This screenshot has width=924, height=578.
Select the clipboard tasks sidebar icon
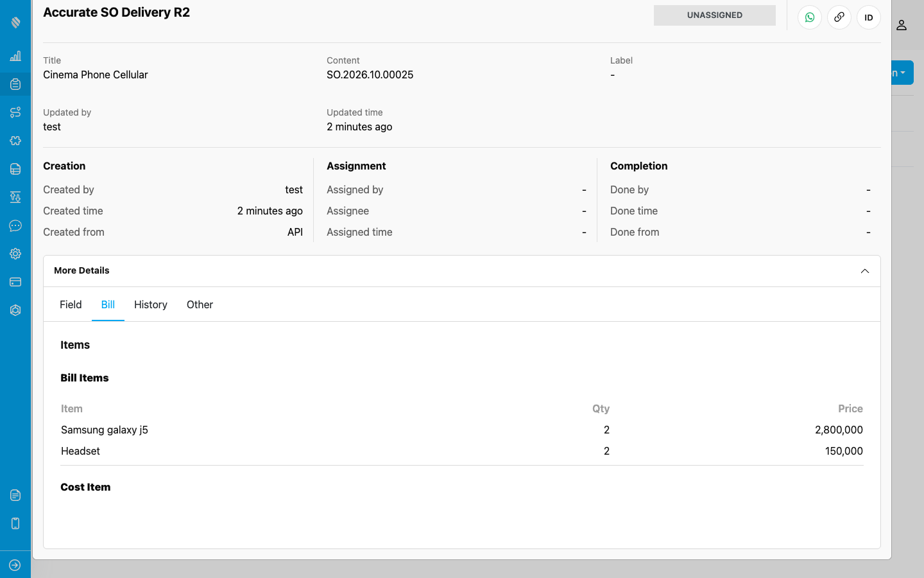tap(15, 84)
